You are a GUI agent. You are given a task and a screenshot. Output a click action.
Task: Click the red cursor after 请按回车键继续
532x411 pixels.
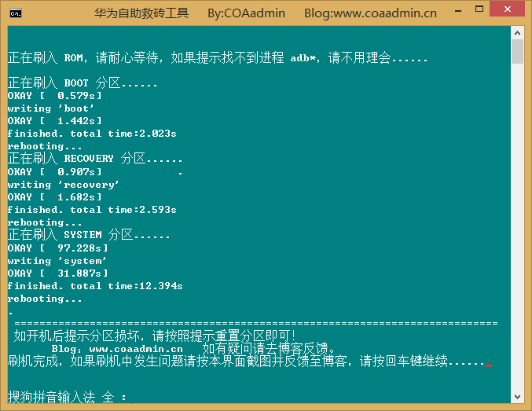coord(488,365)
